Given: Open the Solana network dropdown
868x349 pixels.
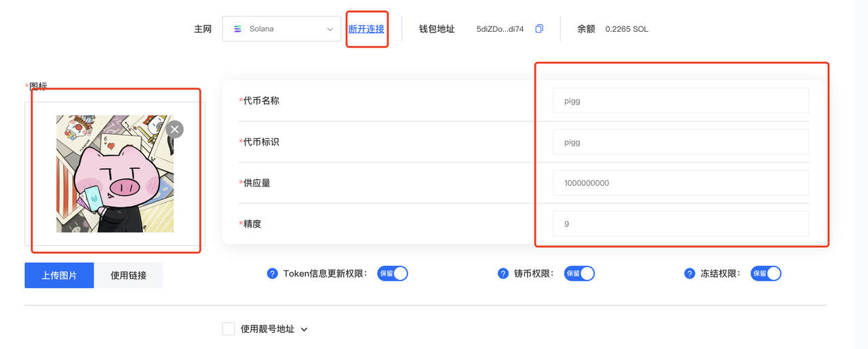Looking at the screenshot, I should [x=281, y=29].
